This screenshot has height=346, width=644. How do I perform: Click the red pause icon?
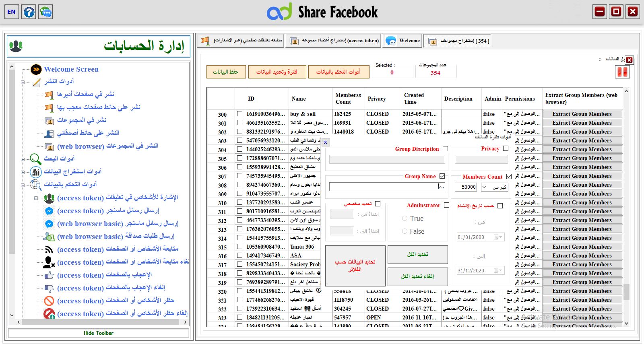(622, 72)
